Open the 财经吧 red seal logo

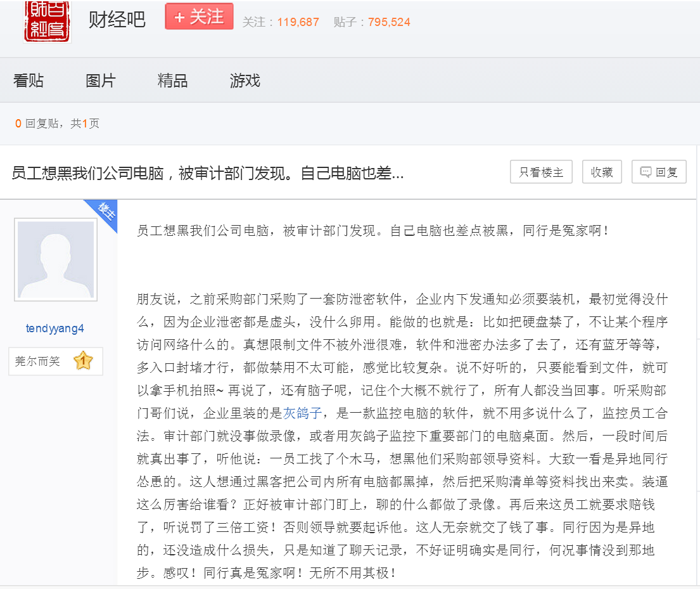[48, 21]
